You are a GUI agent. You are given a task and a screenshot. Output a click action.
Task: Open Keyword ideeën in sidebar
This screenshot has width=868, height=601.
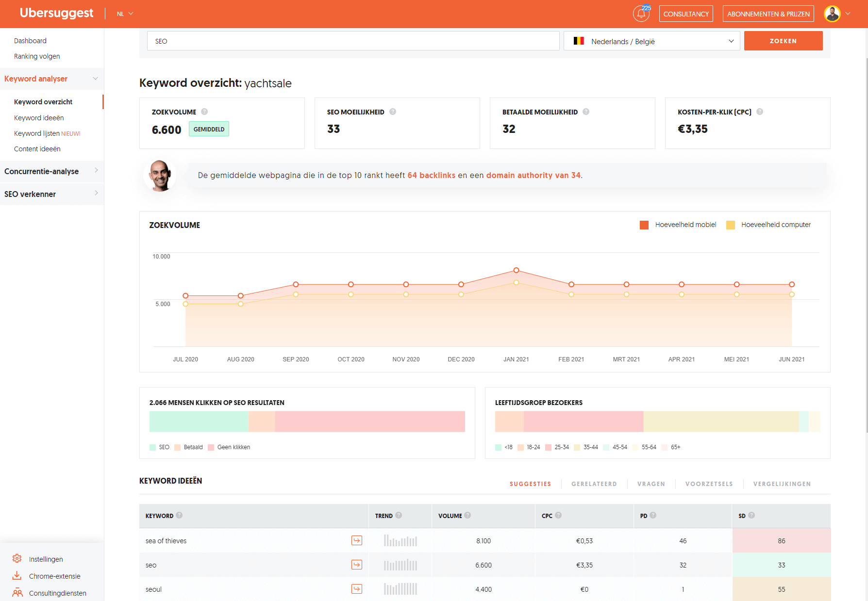click(39, 118)
